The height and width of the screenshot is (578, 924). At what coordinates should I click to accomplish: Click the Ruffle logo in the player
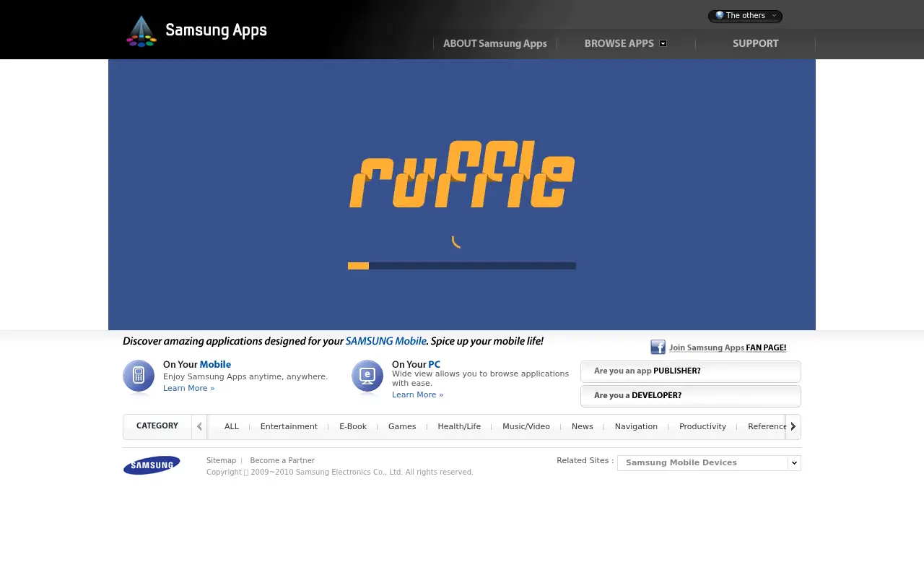(x=462, y=174)
